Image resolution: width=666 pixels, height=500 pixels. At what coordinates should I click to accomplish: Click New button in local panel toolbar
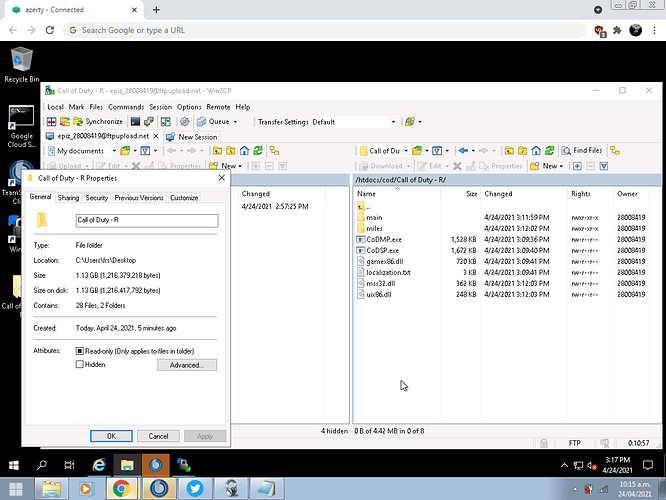pyautogui.click(x=225, y=166)
